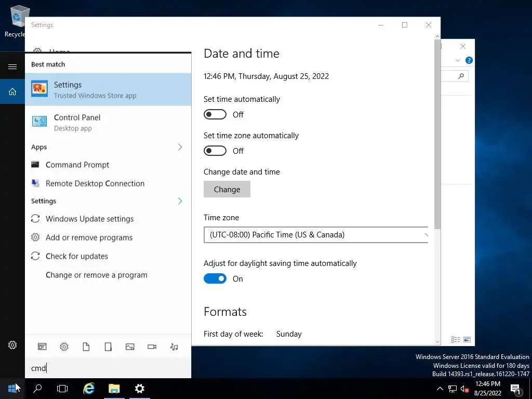Filter search results by photos
The height and width of the screenshot is (399, 532).
click(x=130, y=347)
